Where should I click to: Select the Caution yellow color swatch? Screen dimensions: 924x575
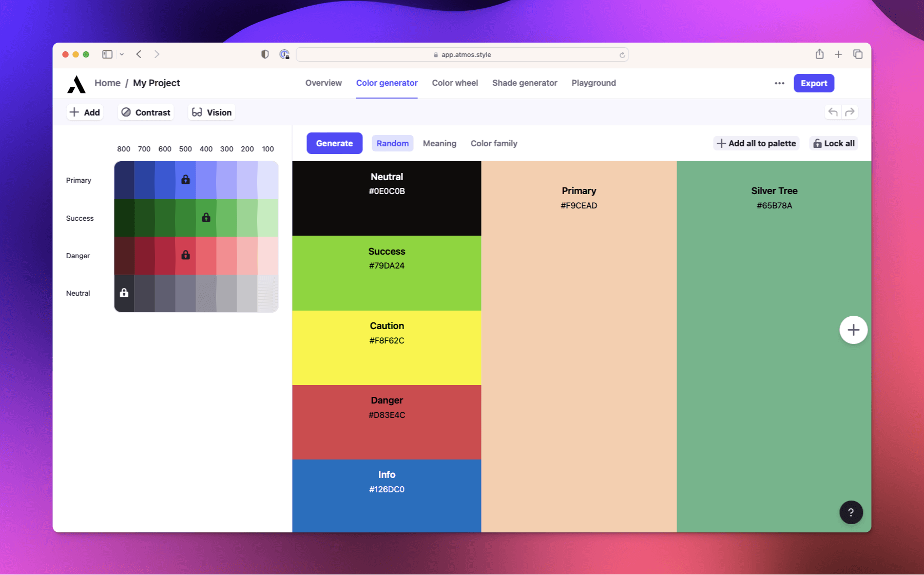tap(387, 348)
